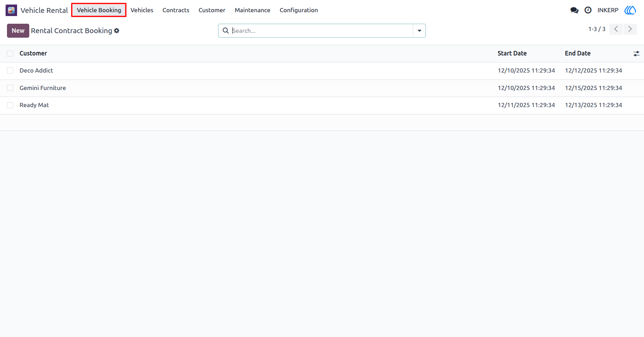
Task: Click start date 12/11/2025 11:29:34
Action: click(526, 105)
